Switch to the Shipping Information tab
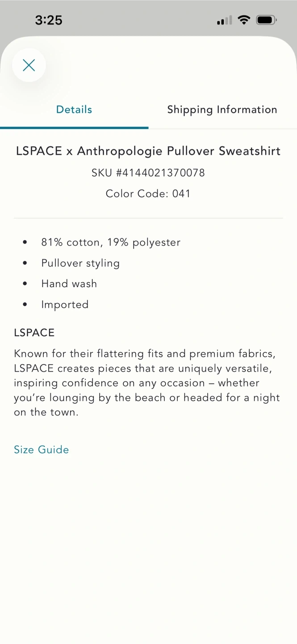 [x=222, y=110]
